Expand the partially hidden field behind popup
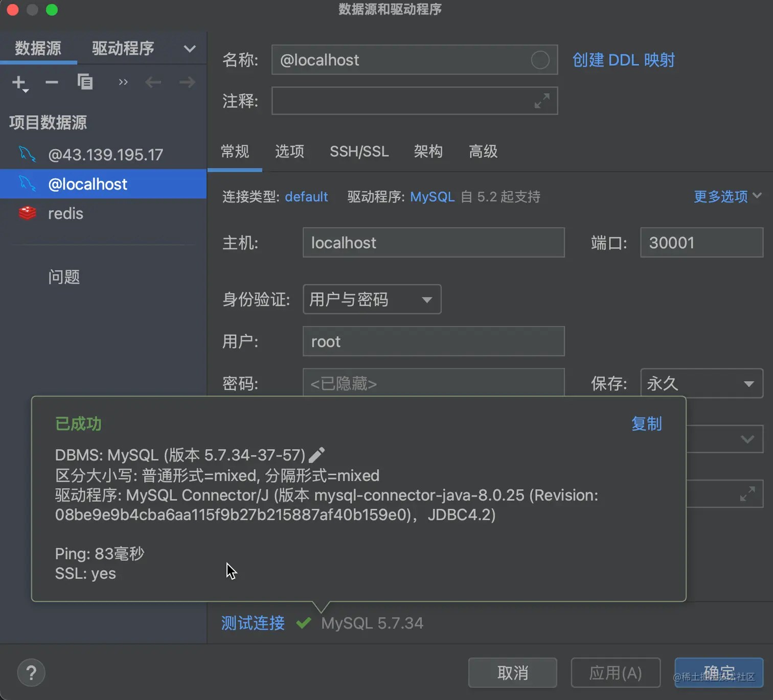This screenshot has width=773, height=700. coord(747,494)
